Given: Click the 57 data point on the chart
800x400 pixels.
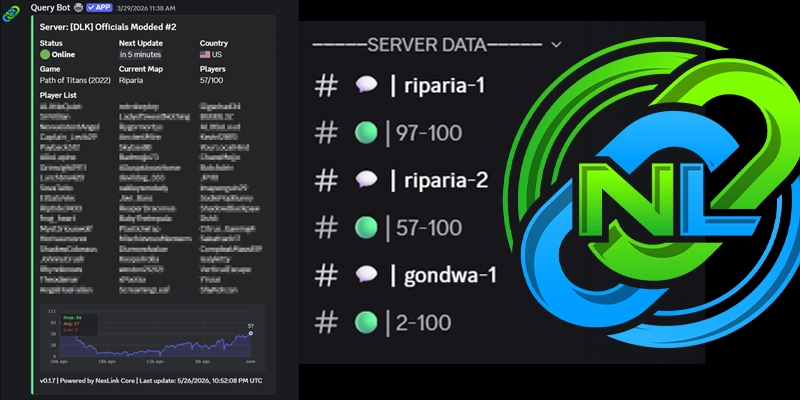Looking at the screenshot, I should [251, 333].
